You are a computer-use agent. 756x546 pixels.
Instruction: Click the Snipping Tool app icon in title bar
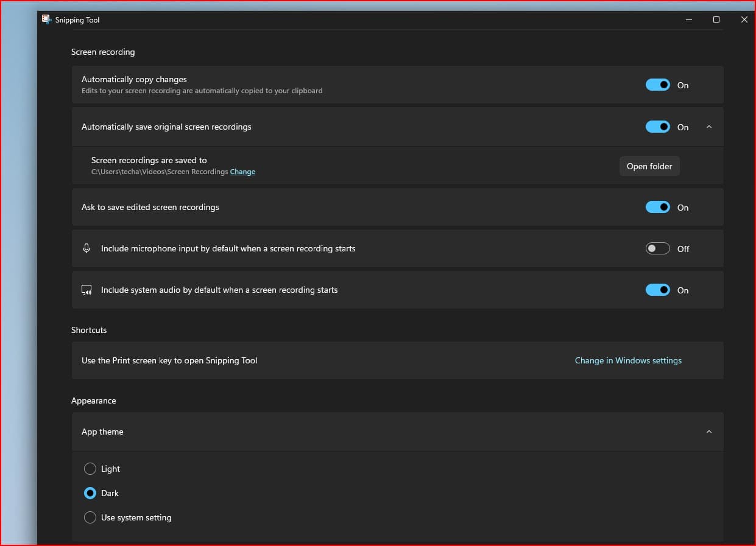point(46,19)
